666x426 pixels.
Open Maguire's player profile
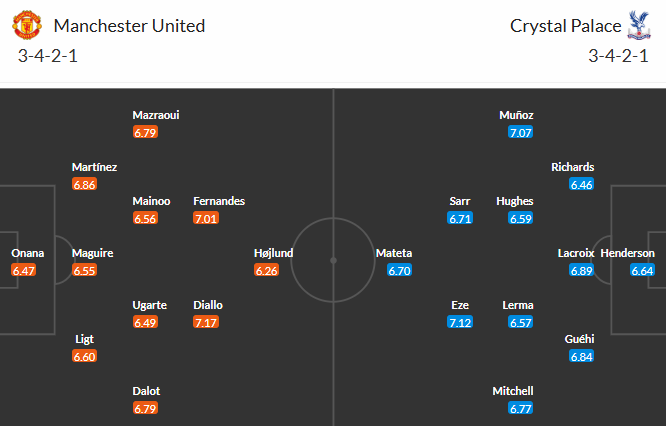click(92, 253)
